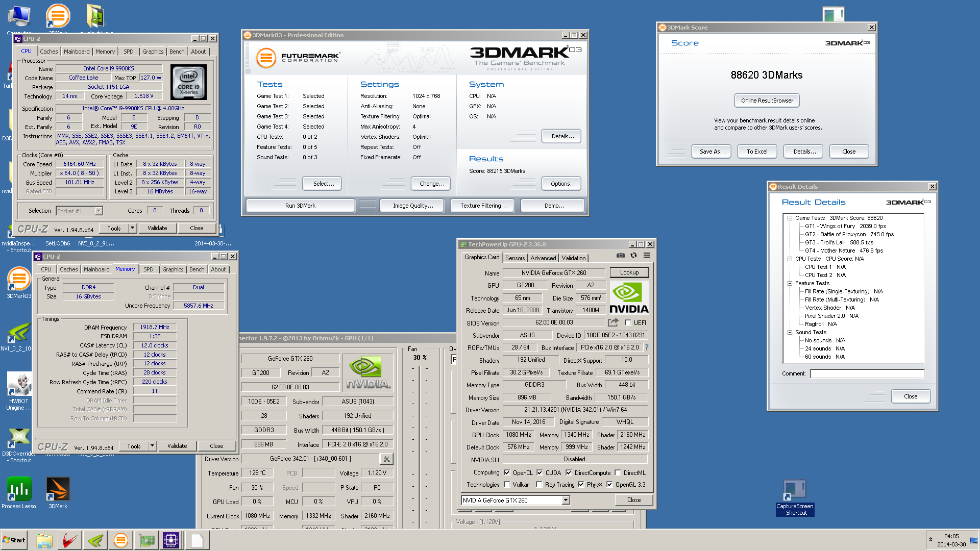Click To Excel button in 3DMark Score
This screenshot has height=551, width=980.
pyautogui.click(x=757, y=152)
